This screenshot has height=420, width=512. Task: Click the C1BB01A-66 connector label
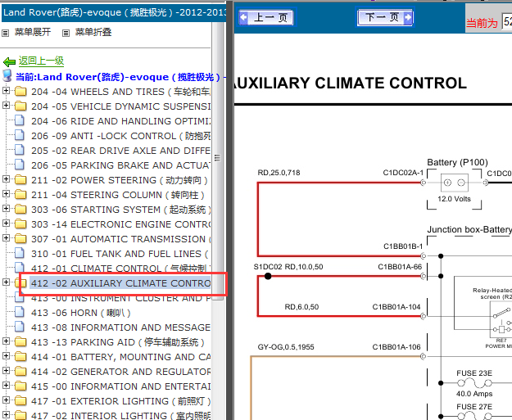(400, 267)
